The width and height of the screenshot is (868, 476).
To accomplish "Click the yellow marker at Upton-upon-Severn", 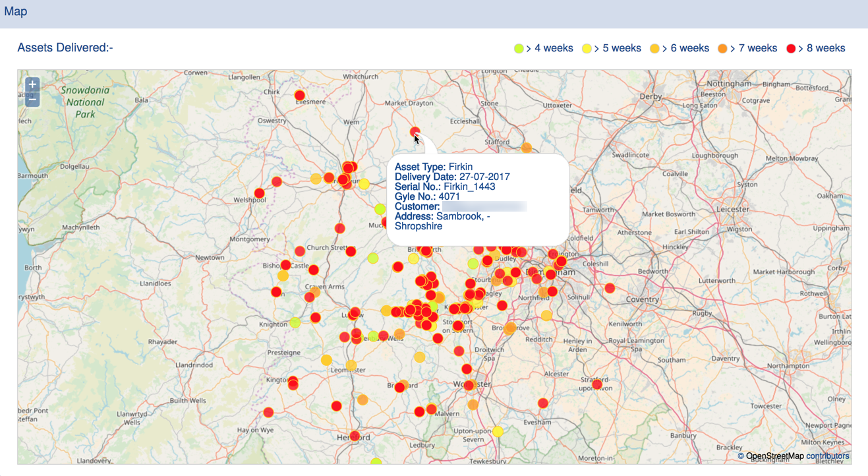I will point(498,431).
